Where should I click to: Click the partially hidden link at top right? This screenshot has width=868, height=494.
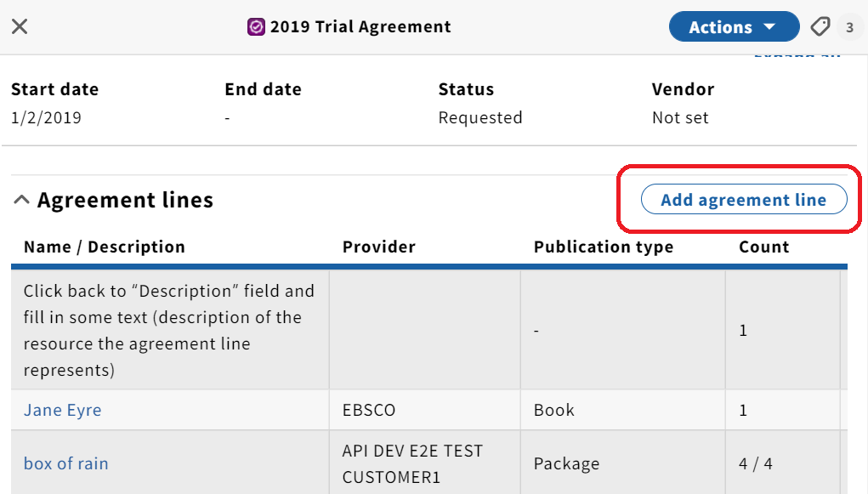tap(797, 55)
